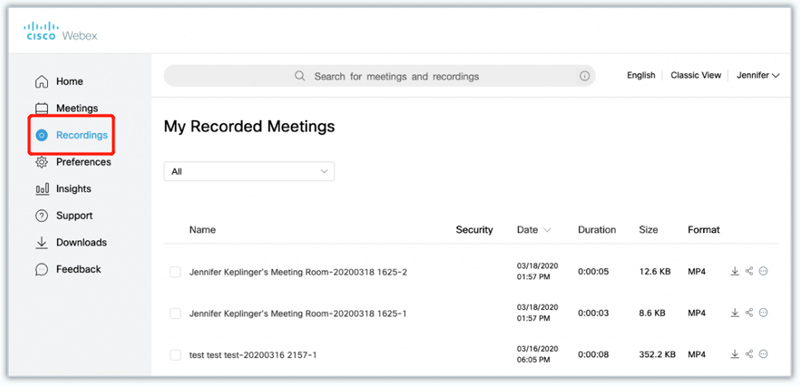The width and height of the screenshot is (800, 386).
Task: Select checkbox for Meeting Room-20200318 1625-1
Action: click(176, 314)
